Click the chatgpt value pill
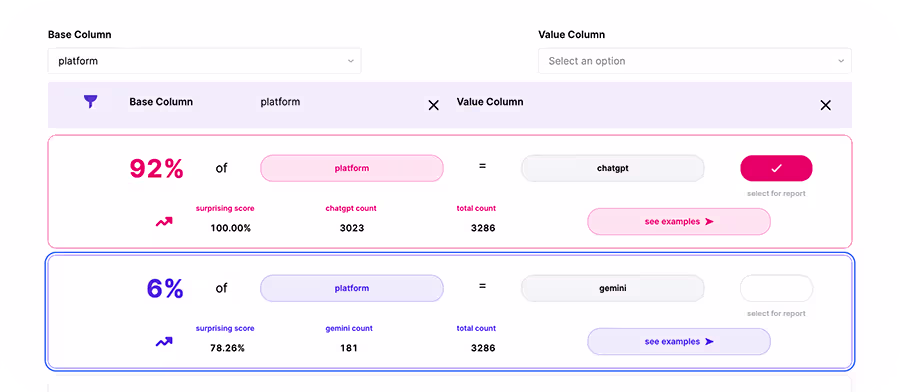Image resolution: width=900 pixels, height=392 pixels. tap(613, 168)
